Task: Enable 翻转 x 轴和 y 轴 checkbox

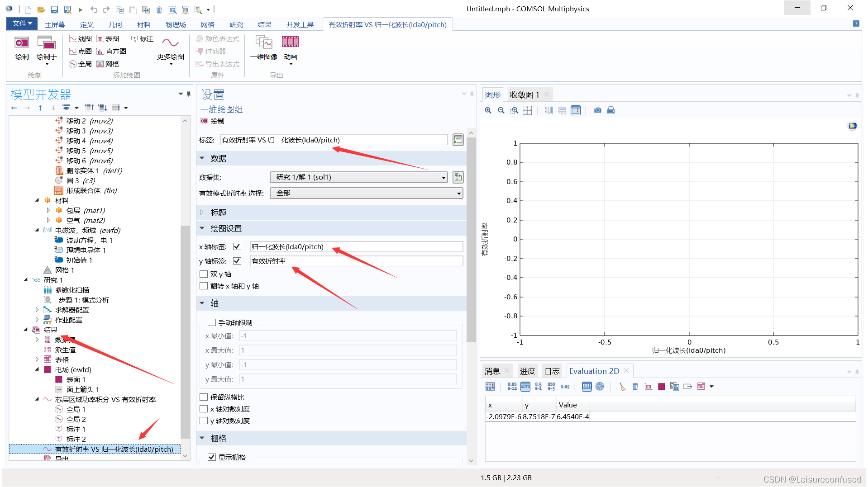Action: (x=204, y=286)
